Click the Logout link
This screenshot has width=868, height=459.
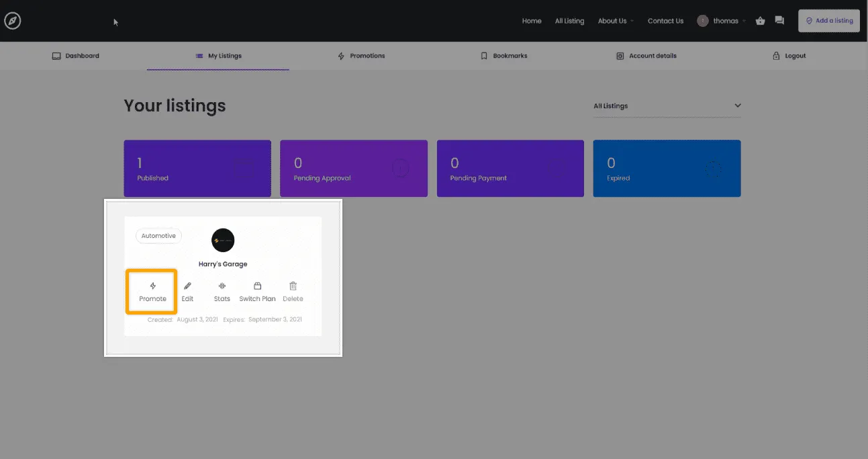789,56
